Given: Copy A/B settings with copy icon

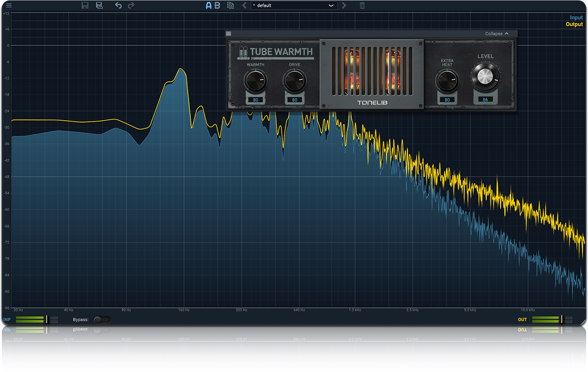Looking at the screenshot, I should click(230, 5).
